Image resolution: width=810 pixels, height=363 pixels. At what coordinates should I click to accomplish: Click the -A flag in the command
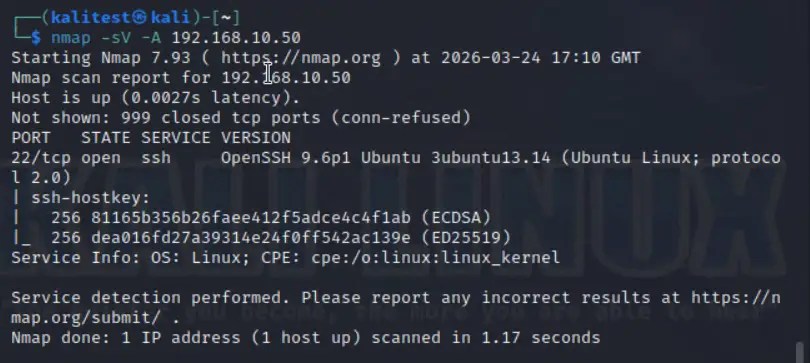151,38
